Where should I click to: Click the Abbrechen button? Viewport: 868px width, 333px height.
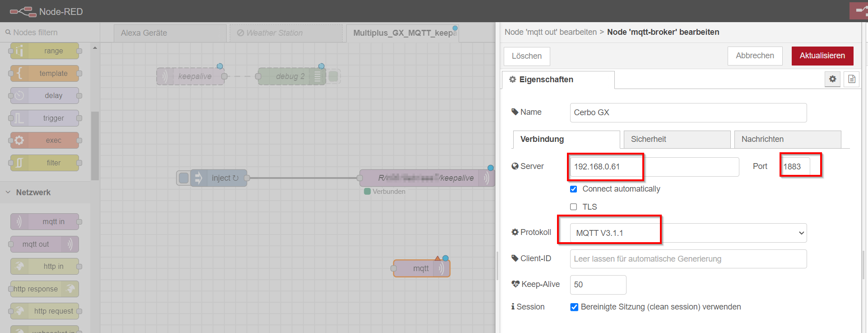click(755, 56)
